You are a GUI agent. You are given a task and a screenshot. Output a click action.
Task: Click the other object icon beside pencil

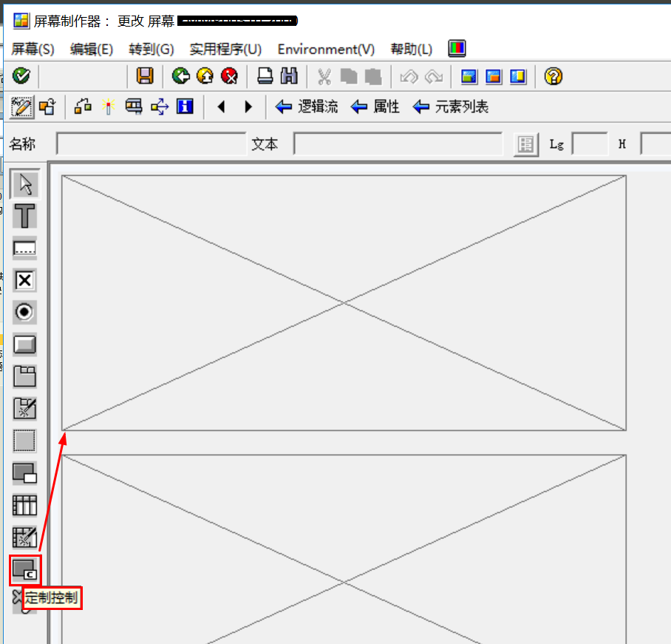(47, 106)
